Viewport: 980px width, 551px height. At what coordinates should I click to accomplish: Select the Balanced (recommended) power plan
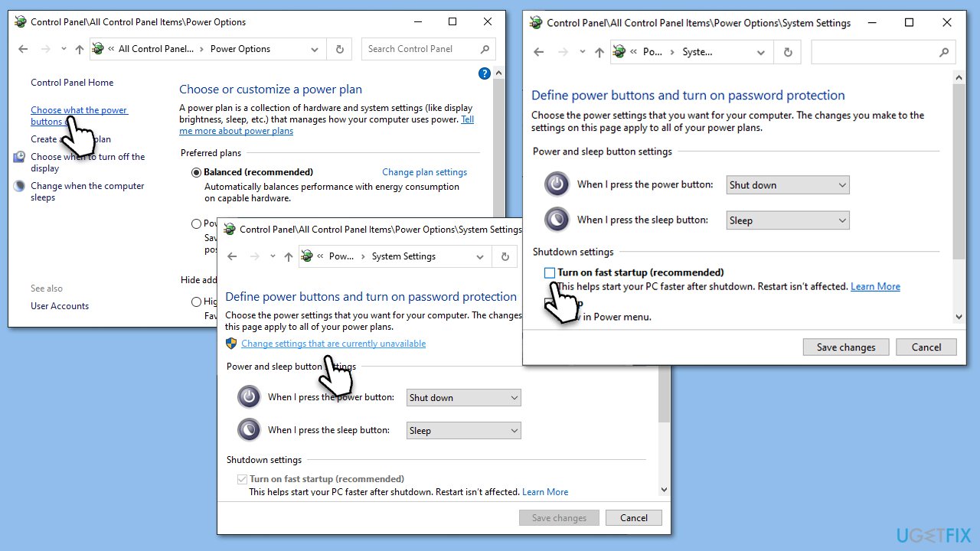[x=197, y=172]
